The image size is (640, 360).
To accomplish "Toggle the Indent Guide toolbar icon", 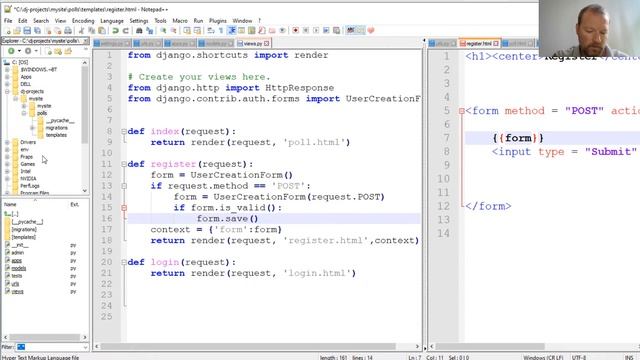I will [x=231, y=31].
